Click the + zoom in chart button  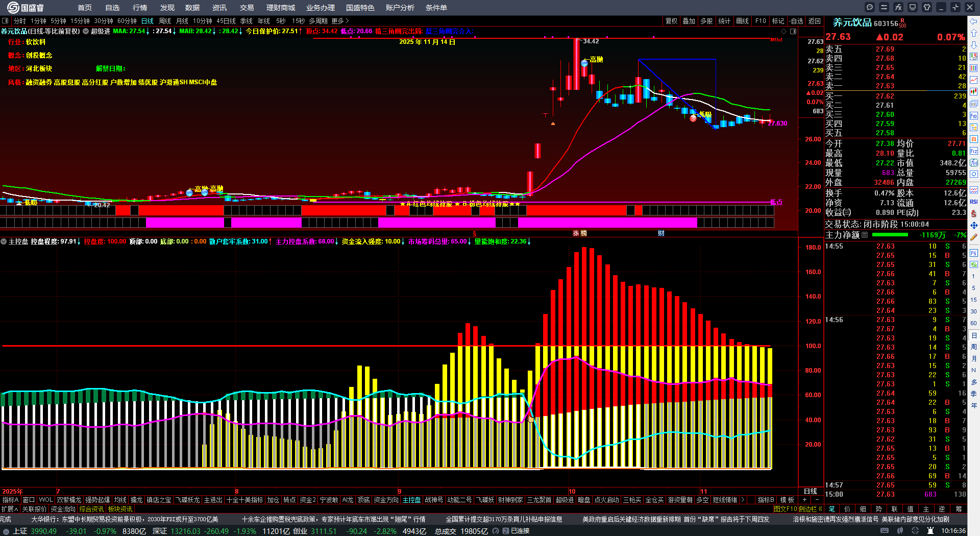point(804,500)
